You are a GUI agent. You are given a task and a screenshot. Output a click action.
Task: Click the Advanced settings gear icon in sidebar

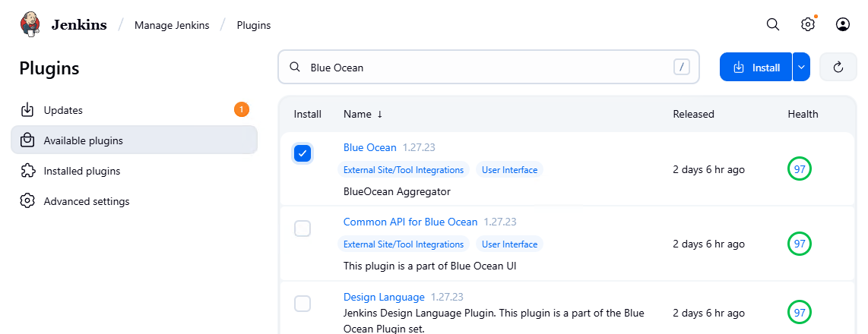point(27,201)
